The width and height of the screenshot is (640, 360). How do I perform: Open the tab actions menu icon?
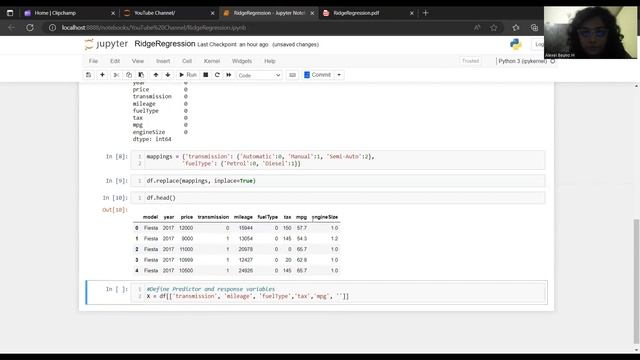coord(10,13)
